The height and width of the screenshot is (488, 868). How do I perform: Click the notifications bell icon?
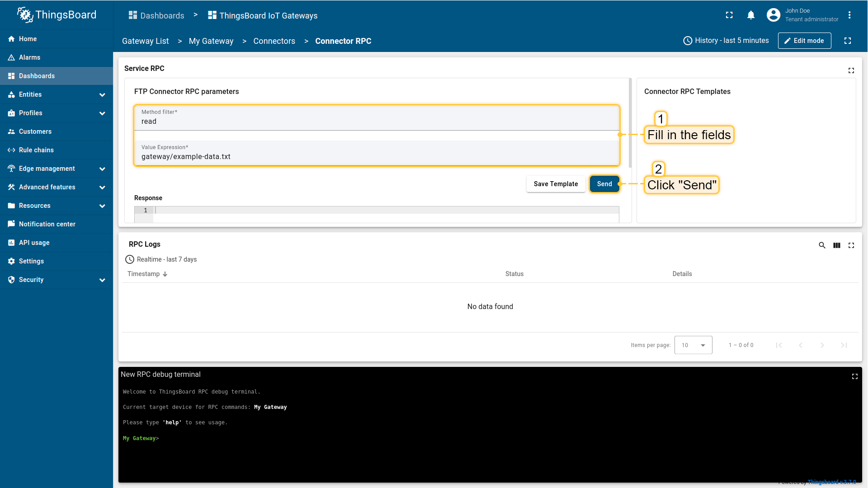(751, 15)
